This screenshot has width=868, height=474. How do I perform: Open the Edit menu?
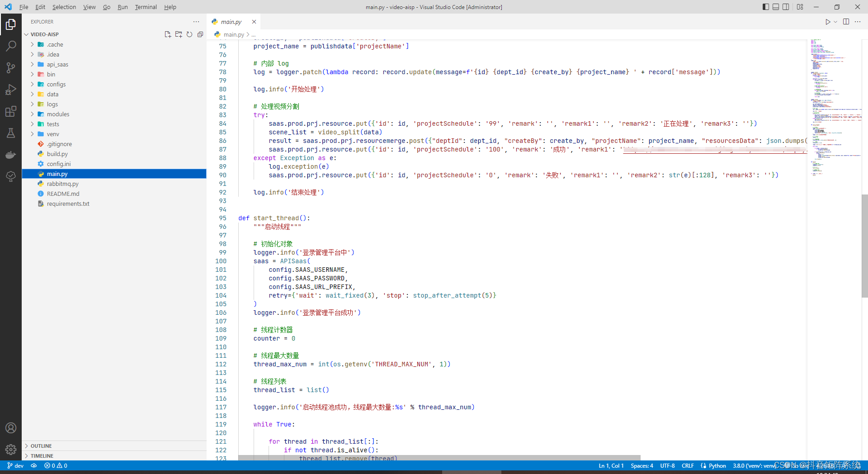click(40, 7)
